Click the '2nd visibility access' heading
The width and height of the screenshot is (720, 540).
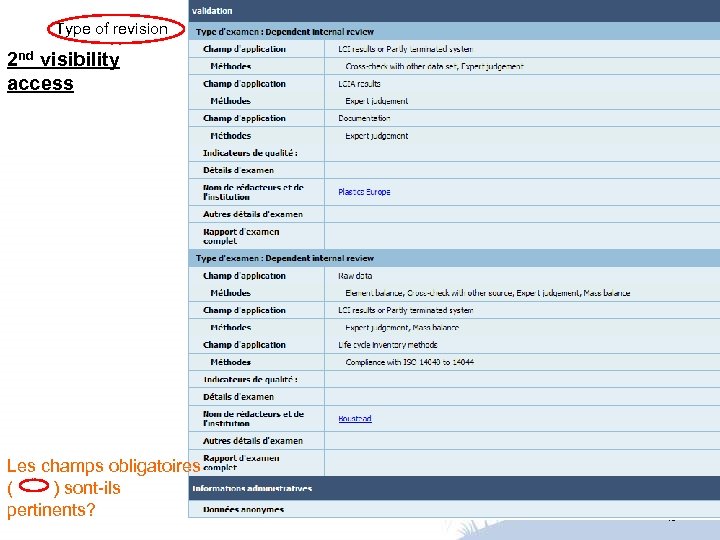(x=63, y=71)
